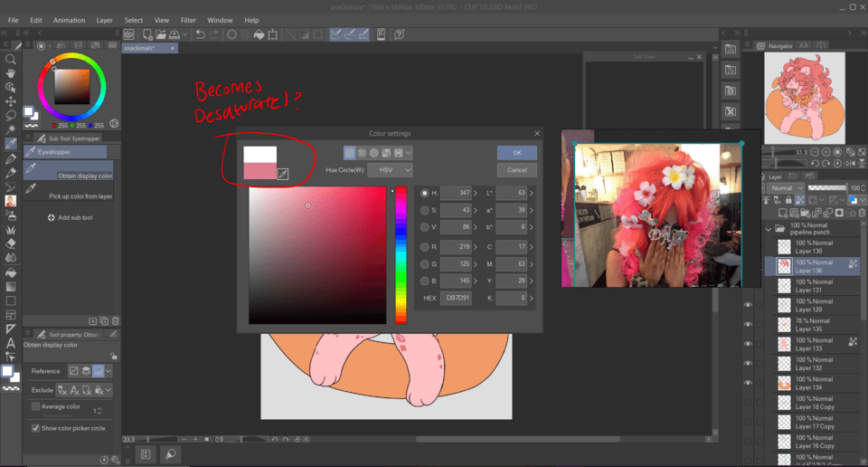Open the Reference options dropdown arrow
The image size is (868, 467).
tap(108, 370)
